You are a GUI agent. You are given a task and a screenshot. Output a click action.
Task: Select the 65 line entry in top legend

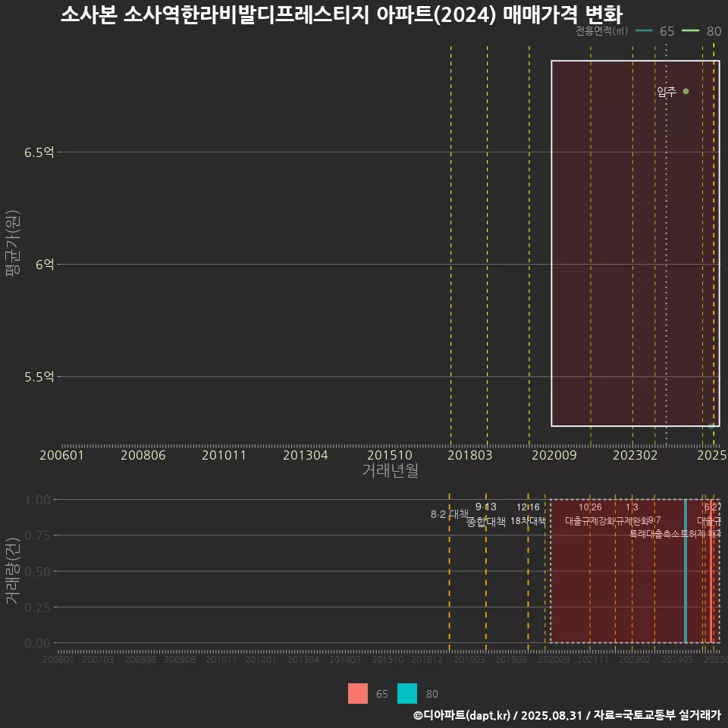pos(654,31)
